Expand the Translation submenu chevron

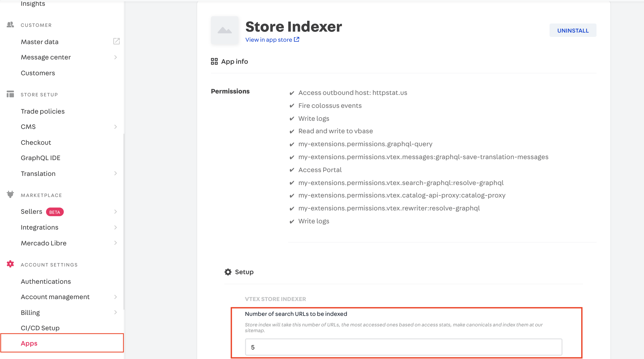coord(116,173)
